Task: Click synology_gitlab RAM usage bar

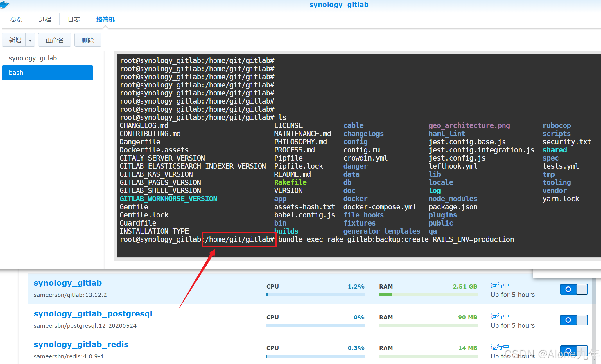Action: [428, 295]
